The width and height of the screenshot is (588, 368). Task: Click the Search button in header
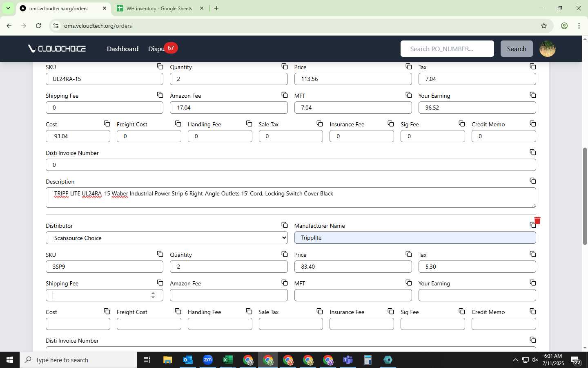517,49
